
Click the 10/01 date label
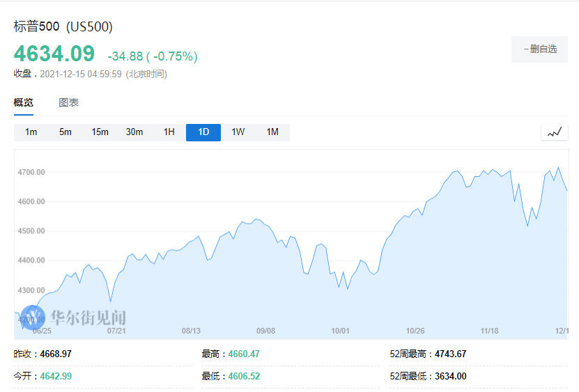pyautogui.click(x=340, y=331)
